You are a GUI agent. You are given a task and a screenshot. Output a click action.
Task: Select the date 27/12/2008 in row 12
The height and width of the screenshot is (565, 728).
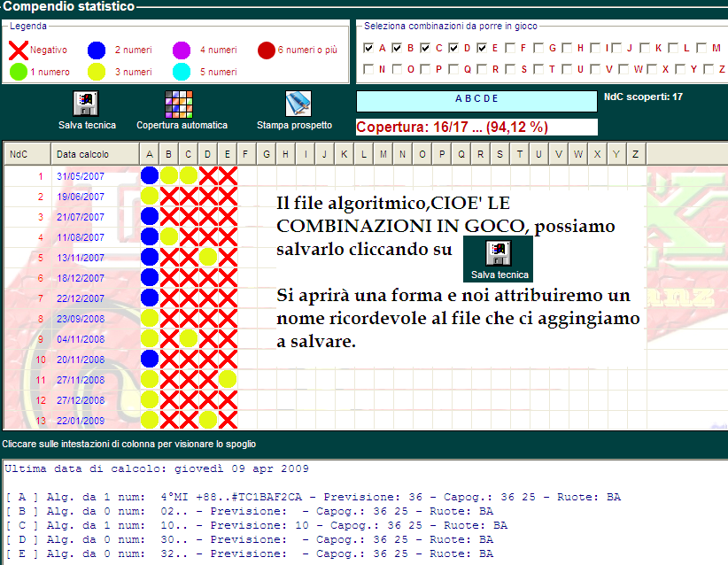tap(81, 400)
